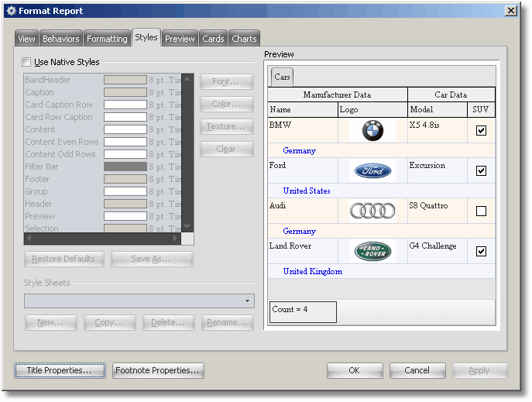The height and width of the screenshot is (402, 532).
Task: Click the Delete... style sheet button
Action: (169, 323)
